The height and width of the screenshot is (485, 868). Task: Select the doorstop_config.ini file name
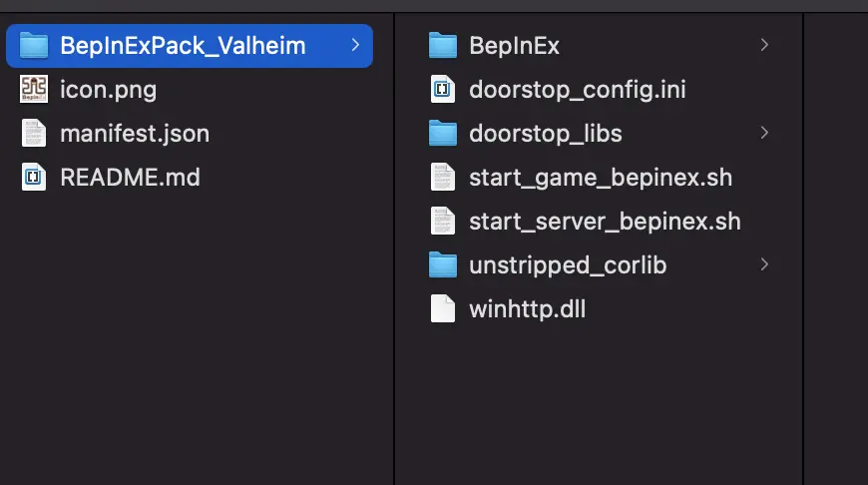pyautogui.click(x=578, y=90)
